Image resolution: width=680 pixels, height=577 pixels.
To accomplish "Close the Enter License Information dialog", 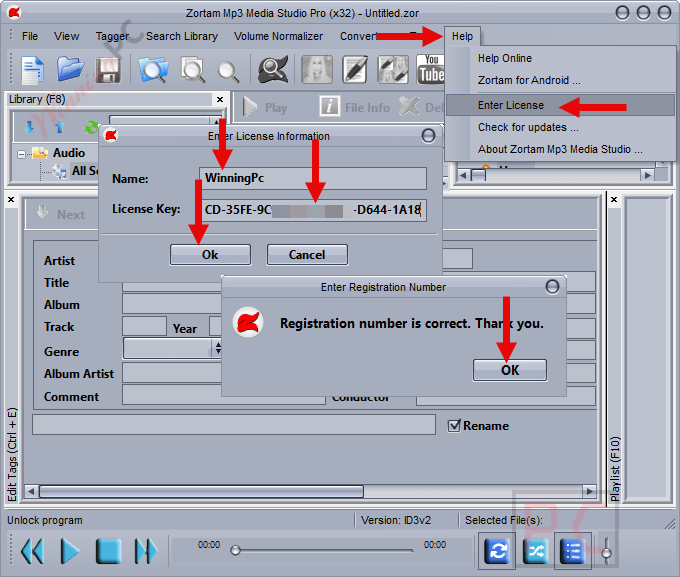I will click(428, 136).
